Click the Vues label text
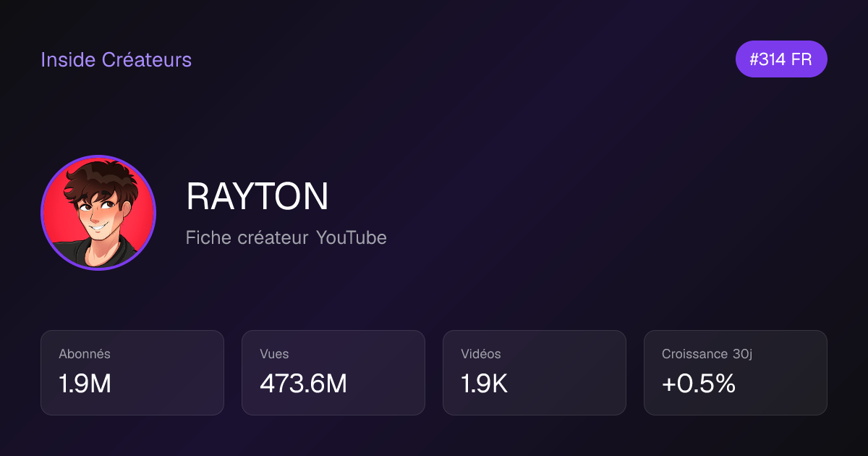Screen dimensions: 868x456 [x=274, y=354]
